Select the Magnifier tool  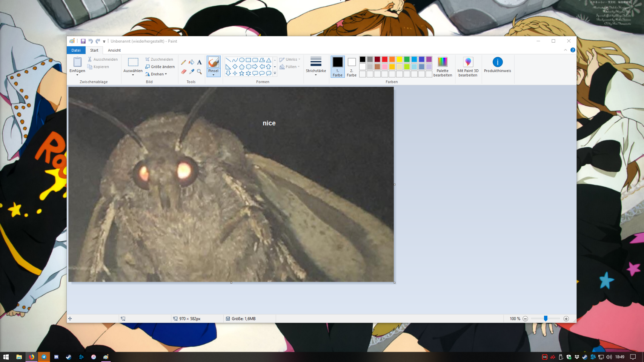click(199, 71)
